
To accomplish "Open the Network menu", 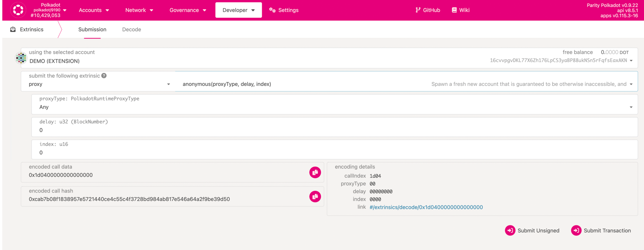I will (x=139, y=10).
